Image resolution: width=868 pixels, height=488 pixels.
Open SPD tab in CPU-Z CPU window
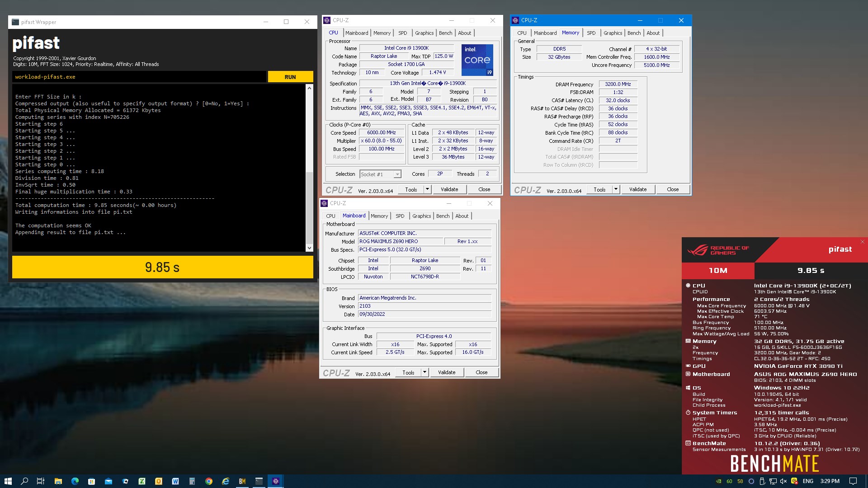tap(402, 33)
